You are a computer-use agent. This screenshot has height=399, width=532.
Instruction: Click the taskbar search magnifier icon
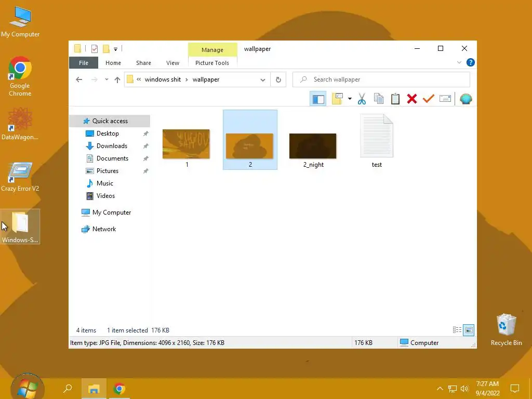click(68, 389)
